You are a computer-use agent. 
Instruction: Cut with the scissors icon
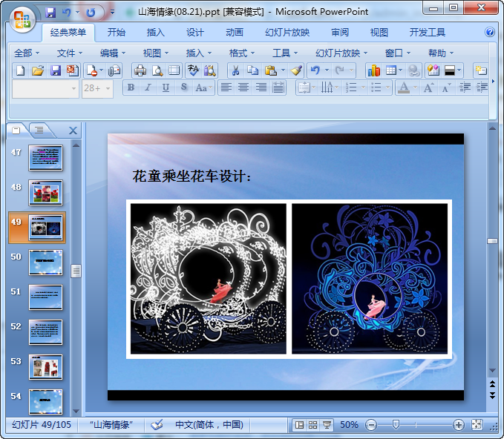[235, 70]
